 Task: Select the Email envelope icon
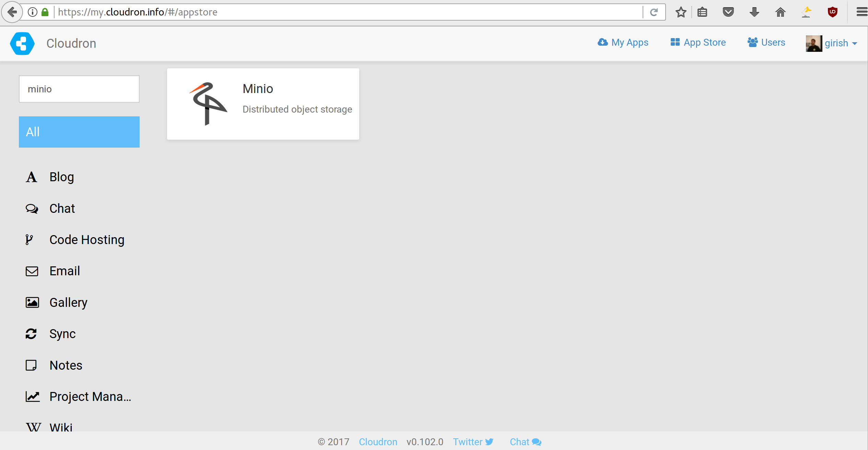(x=32, y=271)
